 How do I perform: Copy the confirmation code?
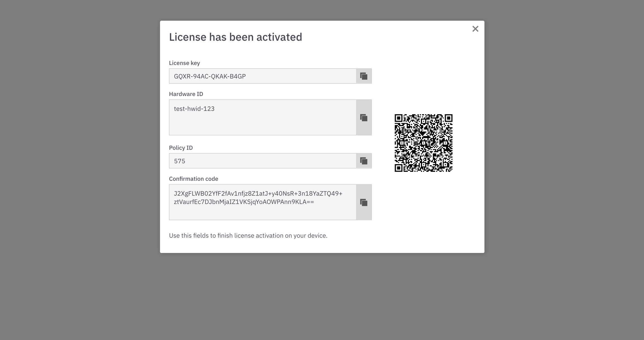click(x=364, y=202)
